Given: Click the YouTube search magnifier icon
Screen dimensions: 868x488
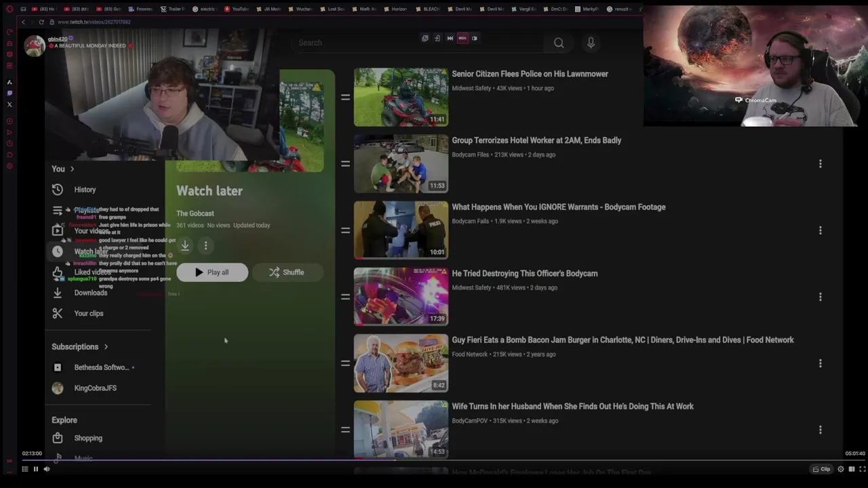Looking at the screenshot, I should click(559, 43).
